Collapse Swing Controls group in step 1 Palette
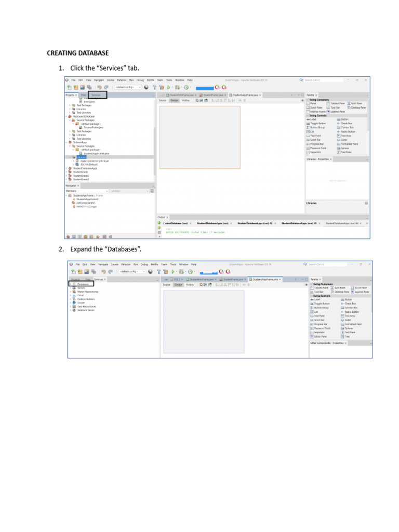This screenshot has height=532, width=399. pos(308,116)
